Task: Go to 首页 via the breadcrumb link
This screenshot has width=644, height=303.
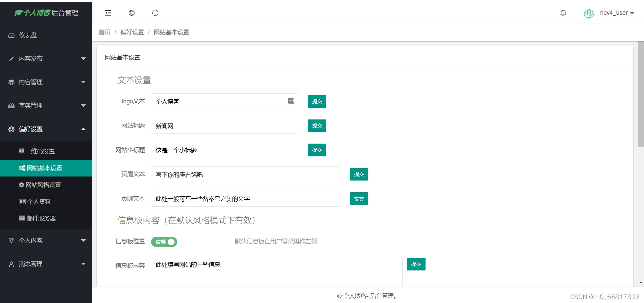Action: click(x=104, y=32)
